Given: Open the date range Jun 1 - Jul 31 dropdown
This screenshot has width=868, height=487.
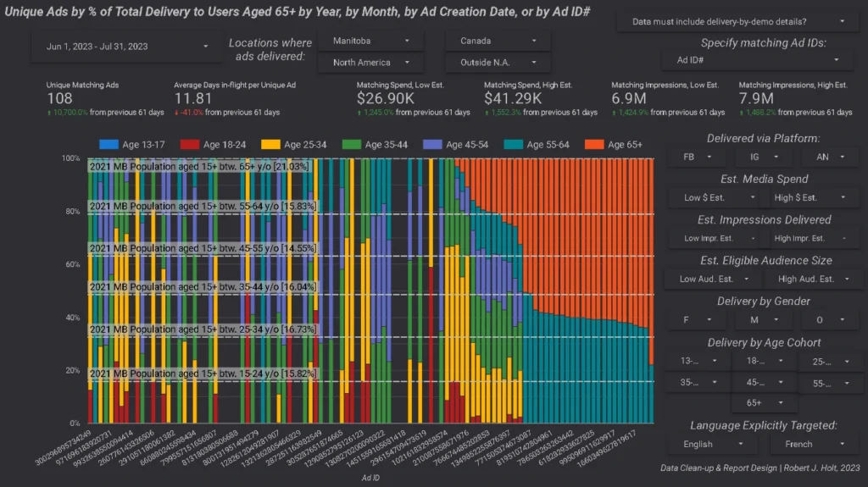Looking at the screenshot, I should click(124, 47).
